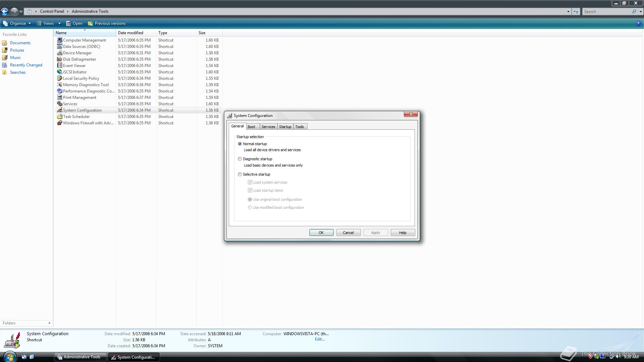Open the Searches favorite link
The height and width of the screenshot is (362, 644).
point(18,72)
